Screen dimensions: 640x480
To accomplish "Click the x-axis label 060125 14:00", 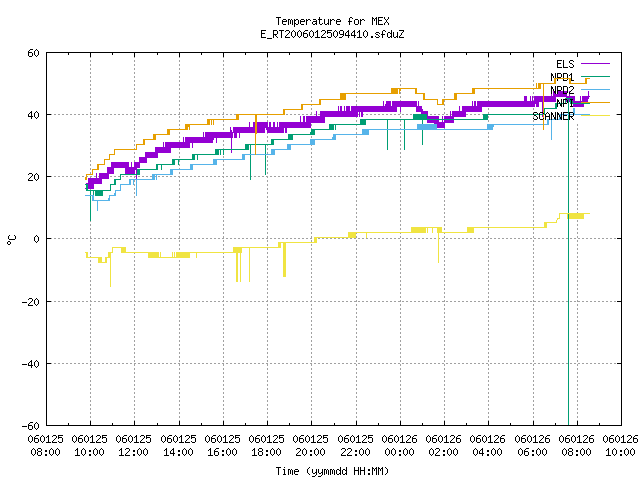I will pos(178,446).
